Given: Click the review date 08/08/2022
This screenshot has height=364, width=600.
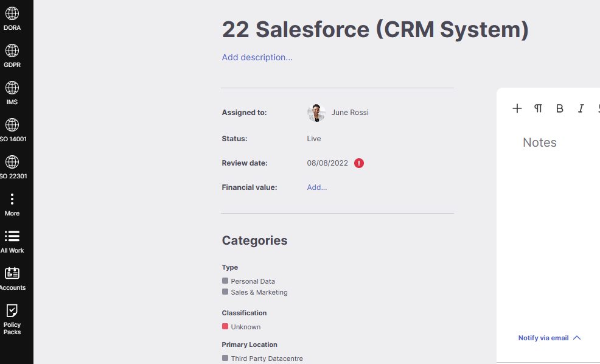Looking at the screenshot, I should (327, 163).
